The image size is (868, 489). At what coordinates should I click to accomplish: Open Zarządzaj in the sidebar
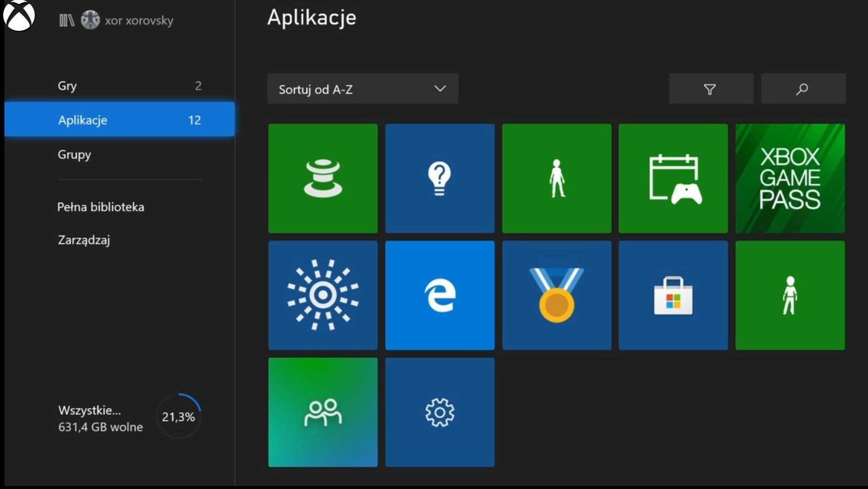(84, 240)
